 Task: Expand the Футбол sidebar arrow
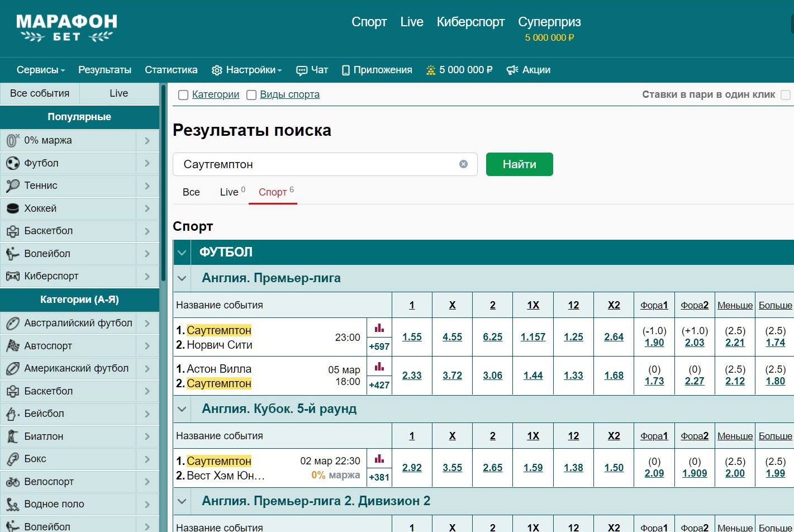(x=148, y=163)
